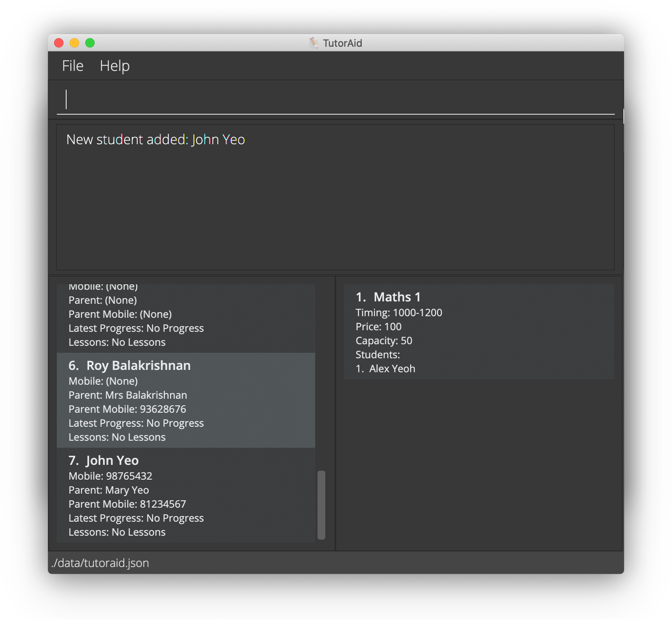This screenshot has width=672, height=625.
Task: Select the Roy Balakrishnan student card
Action: 186,400
